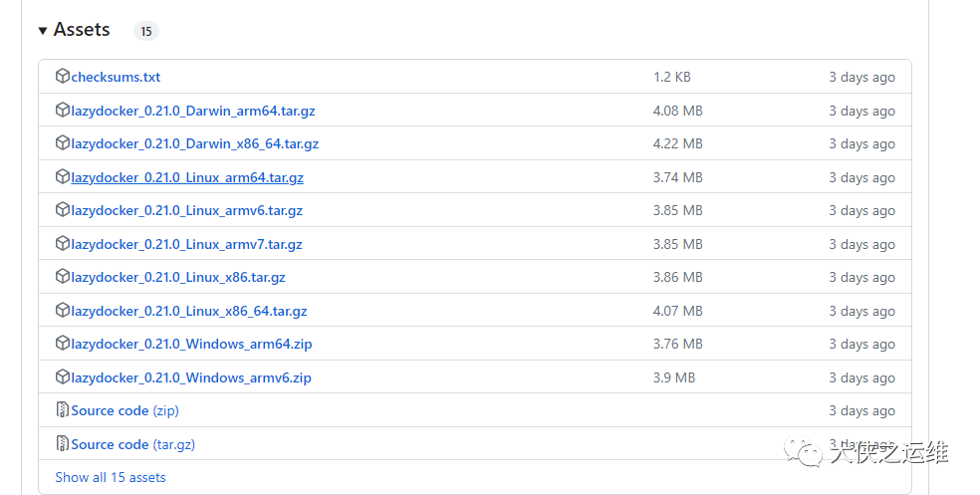The image size is (980, 495).
Task: Click package icon beside Darwin_x86_64 tarball
Action: coord(62,143)
